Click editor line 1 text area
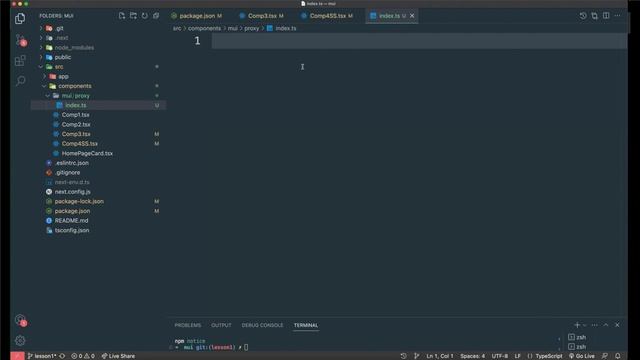The width and height of the screenshot is (640, 360). [419, 41]
